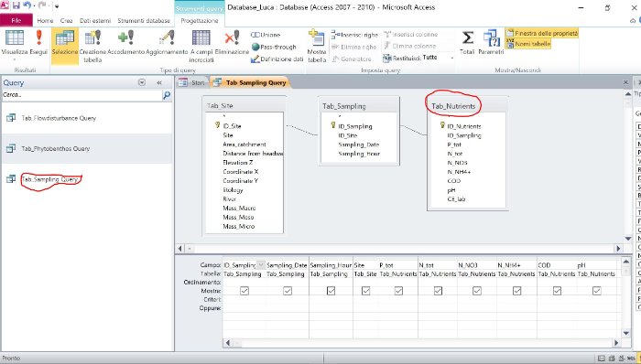Select the Area_catchment field in Tab_Site
The height and width of the screenshot is (364, 641).
tap(244, 145)
